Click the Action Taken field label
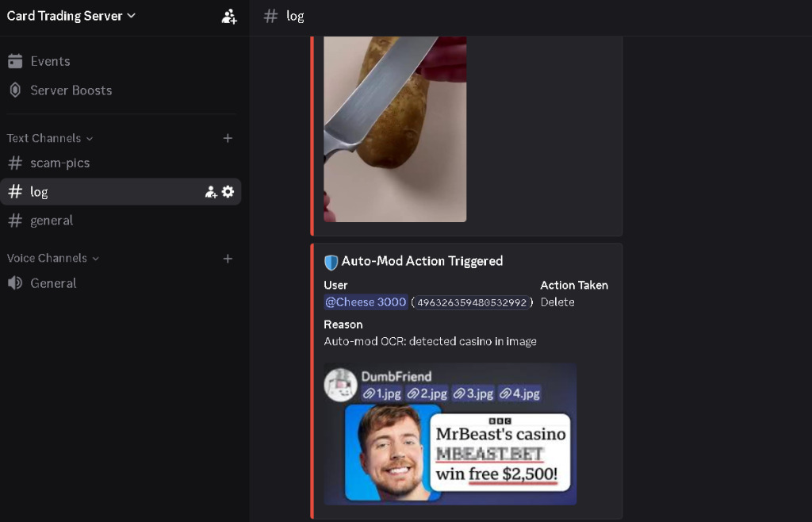 tap(574, 286)
